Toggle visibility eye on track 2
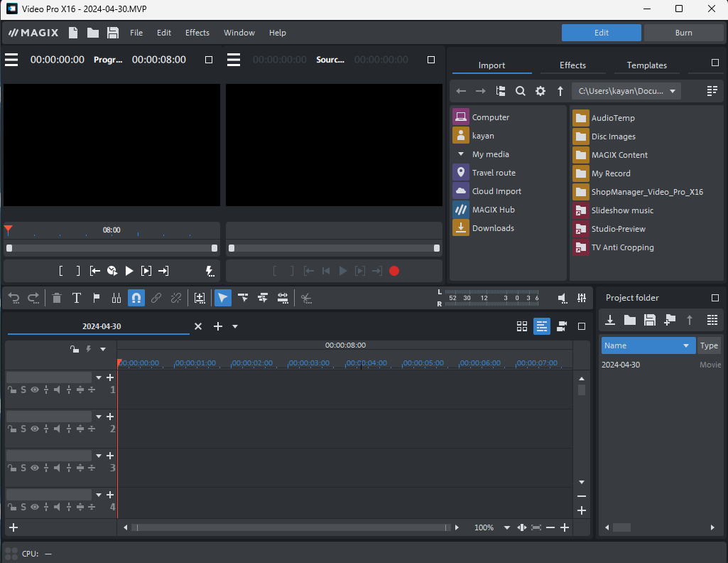 35,429
